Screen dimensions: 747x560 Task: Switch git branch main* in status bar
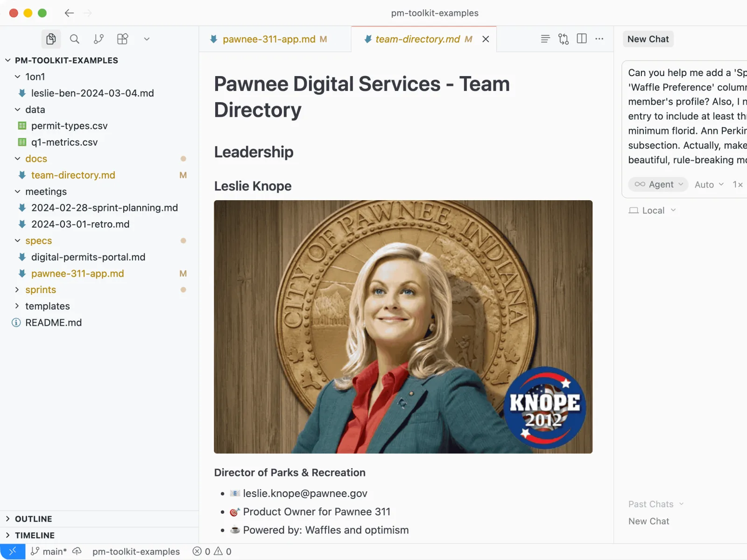tap(49, 552)
